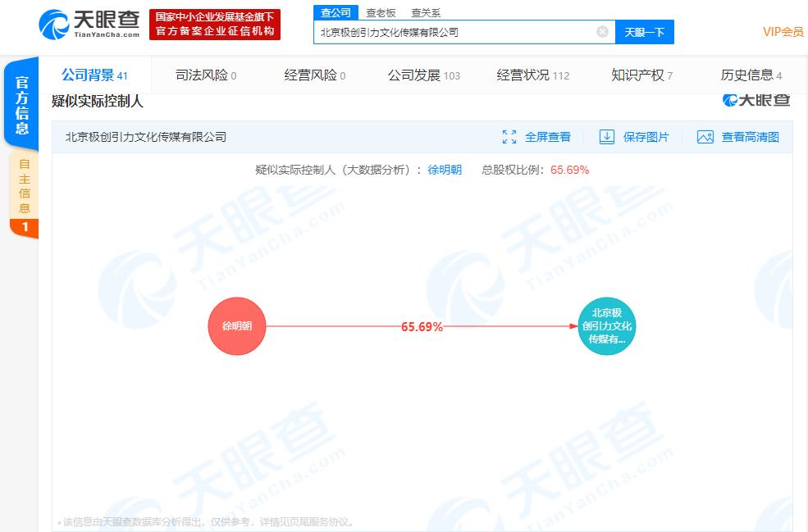Click the 全屏查看 link
The width and height of the screenshot is (808, 532).
[548, 137]
